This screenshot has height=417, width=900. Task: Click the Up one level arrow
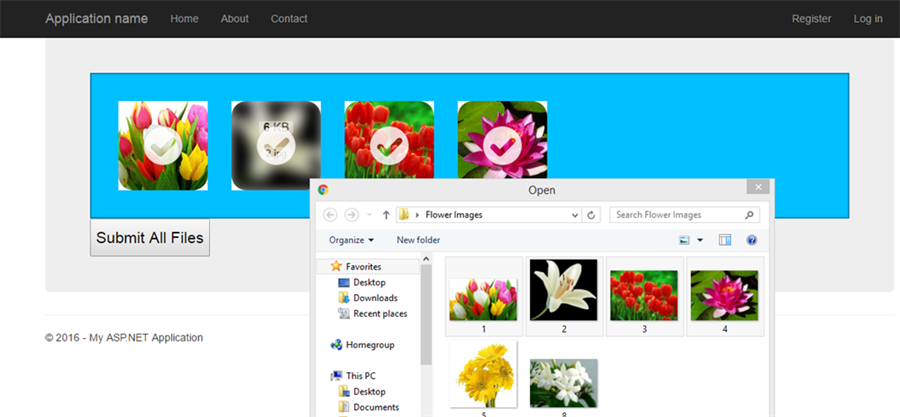coord(386,215)
